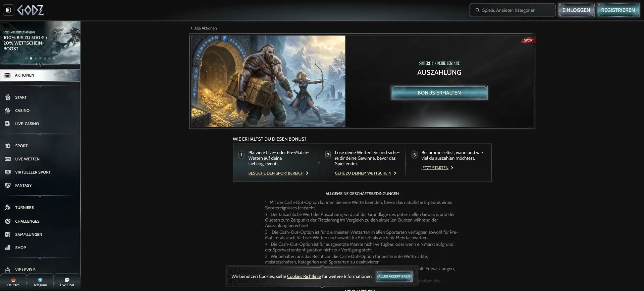Click the Casino slot machine icon
This screenshot has height=291, width=644.
(x=8, y=111)
